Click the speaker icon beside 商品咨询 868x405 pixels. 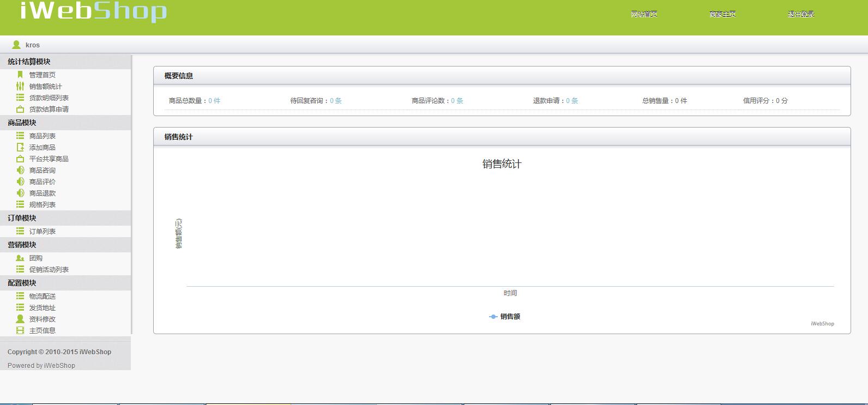[20, 170]
